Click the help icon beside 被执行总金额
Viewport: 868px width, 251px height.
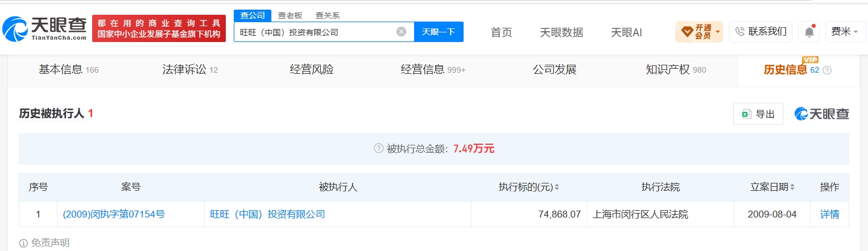[x=378, y=148]
